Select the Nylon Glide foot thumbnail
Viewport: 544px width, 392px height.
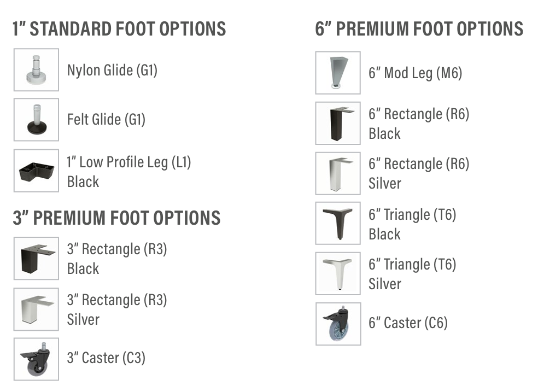pos(36,70)
